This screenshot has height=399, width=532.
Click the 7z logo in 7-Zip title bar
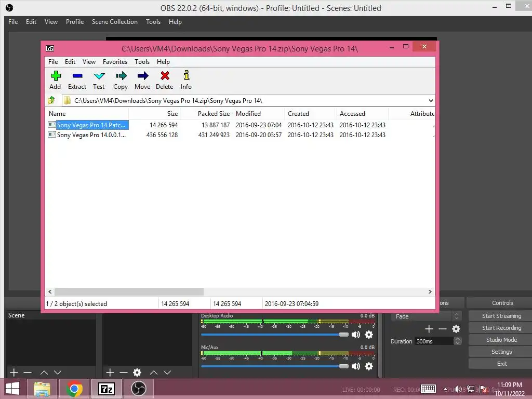(50, 48)
